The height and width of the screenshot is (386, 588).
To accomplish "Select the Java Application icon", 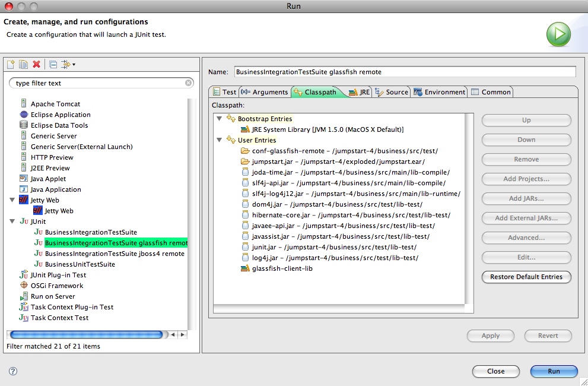I will click(24, 189).
